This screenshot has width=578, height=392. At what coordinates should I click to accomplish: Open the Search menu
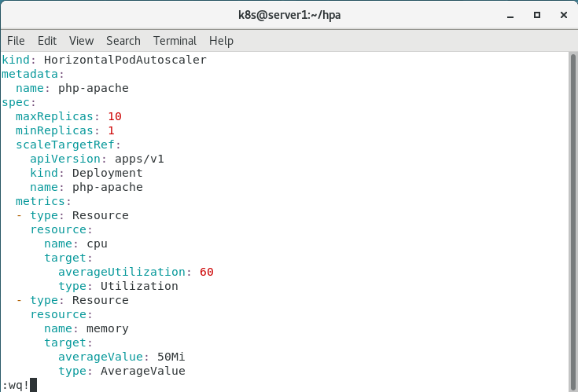tap(123, 41)
